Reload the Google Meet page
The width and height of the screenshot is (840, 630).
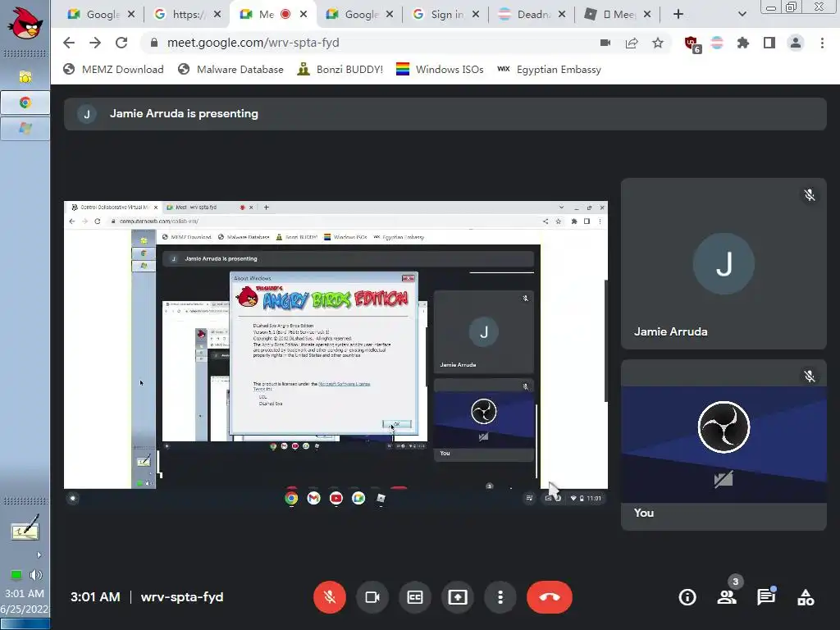pyautogui.click(x=121, y=43)
